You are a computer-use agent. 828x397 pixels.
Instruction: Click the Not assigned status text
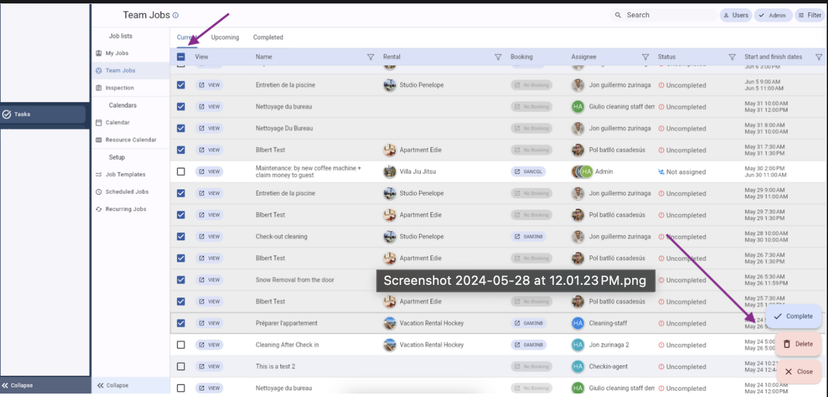686,172
